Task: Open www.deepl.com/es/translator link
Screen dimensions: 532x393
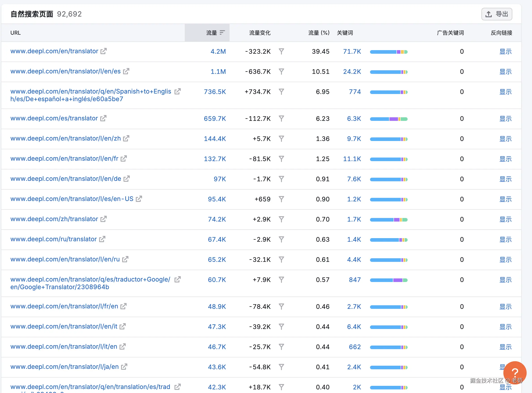Action: coord(54,118)
